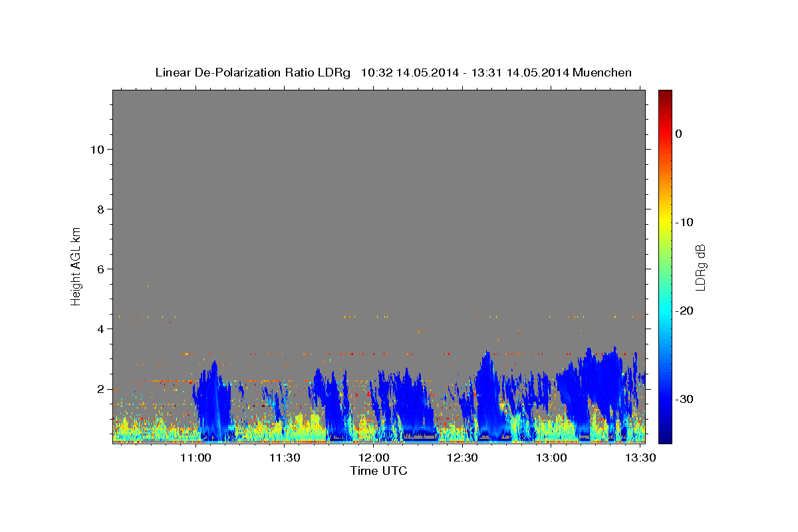This screenshot has width=798, height=532.
Task: Click the plot title text
Action: (393, 72)
